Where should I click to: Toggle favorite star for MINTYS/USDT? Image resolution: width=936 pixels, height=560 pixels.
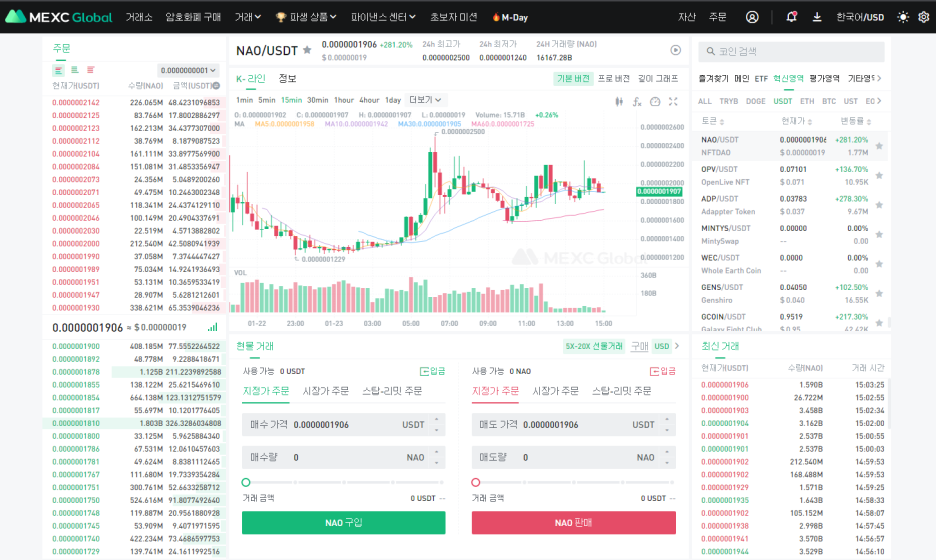click(x=879, y=235)
